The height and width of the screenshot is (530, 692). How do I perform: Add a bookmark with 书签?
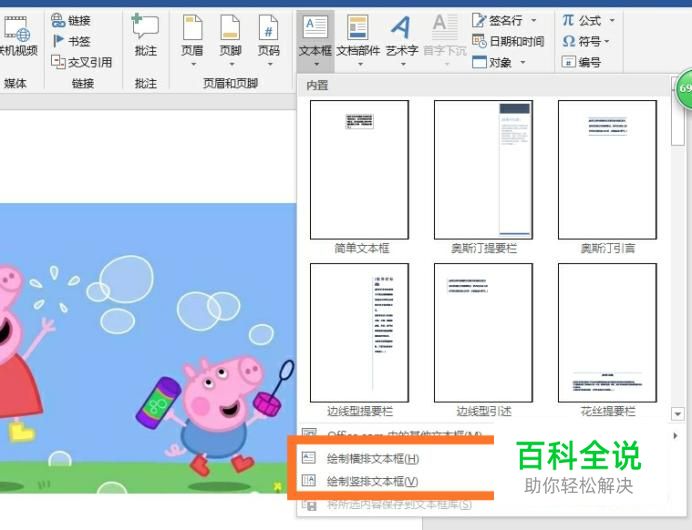click(x=71, y=41)
